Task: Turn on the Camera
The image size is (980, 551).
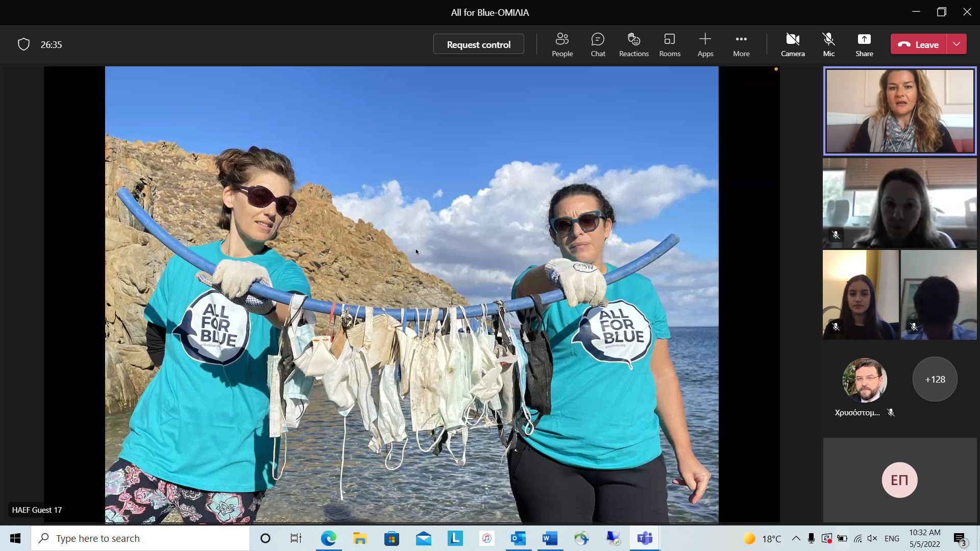Action: [793, 44]
